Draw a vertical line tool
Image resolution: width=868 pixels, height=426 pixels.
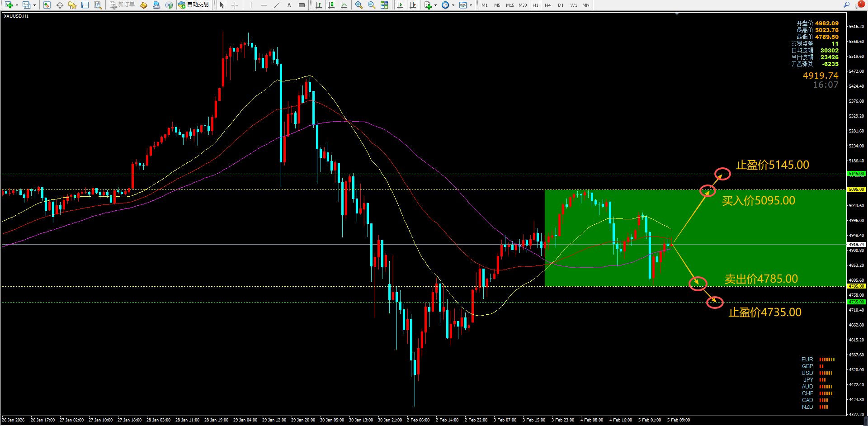point(251,5)
